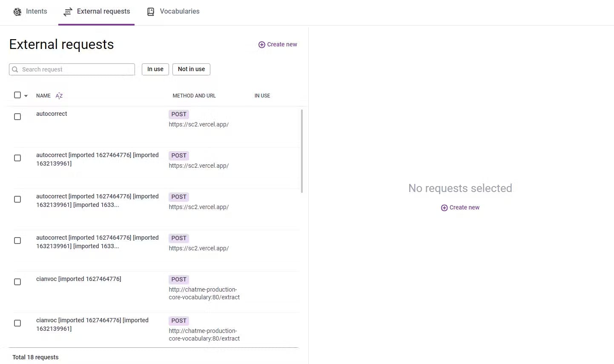Open the Intents tab
The height and width of the screenshot is (364, 614).
(x=36, y=11)
